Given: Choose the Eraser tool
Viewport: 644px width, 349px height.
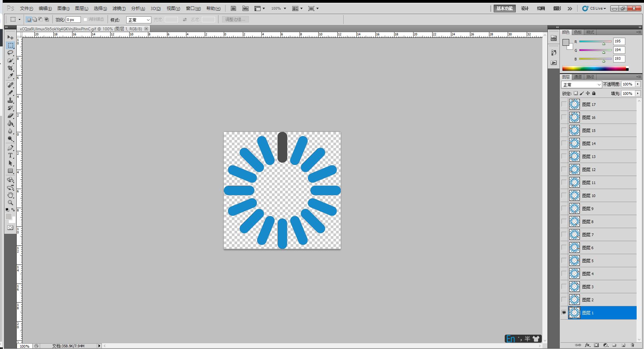Looking at the screenshot, I should pos(10,116).
